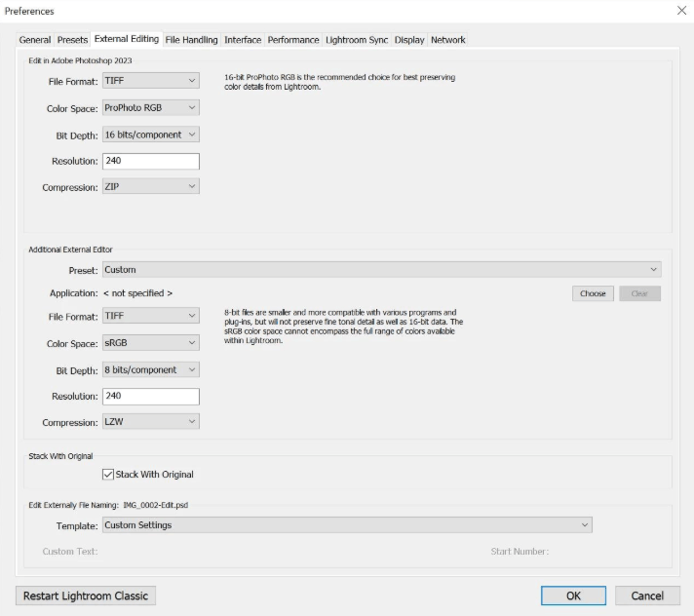This screenshot has width=694, height=616.
Task: Open the ZIP Compression dropdown
Action: click(x=151, y=186)
